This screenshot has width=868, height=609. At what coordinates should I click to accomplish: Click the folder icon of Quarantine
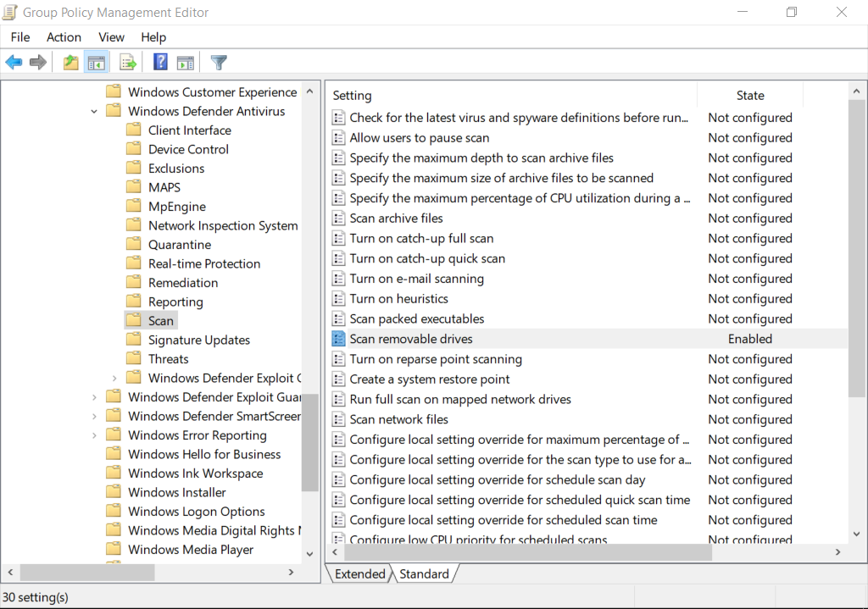pyautogui.click(x=133, y=244)
